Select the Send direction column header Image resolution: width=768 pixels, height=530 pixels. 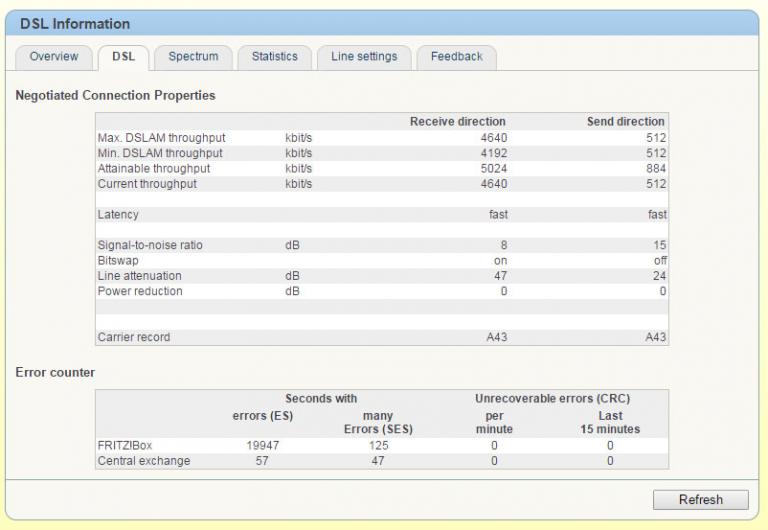[x=625, y=122]
